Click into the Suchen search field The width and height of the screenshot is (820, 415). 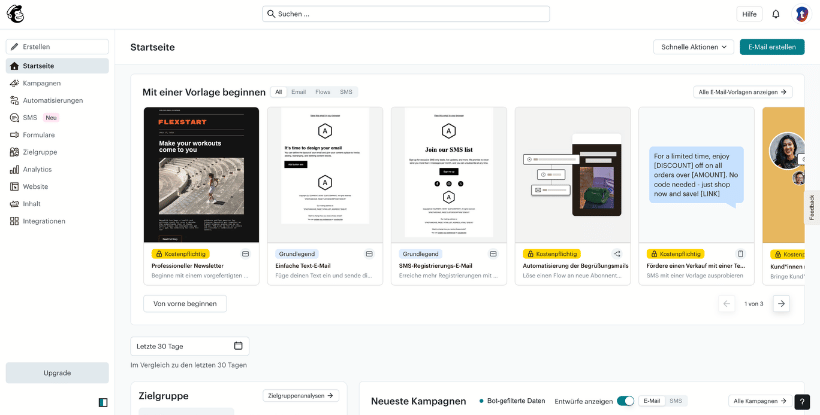pos(406,14)
